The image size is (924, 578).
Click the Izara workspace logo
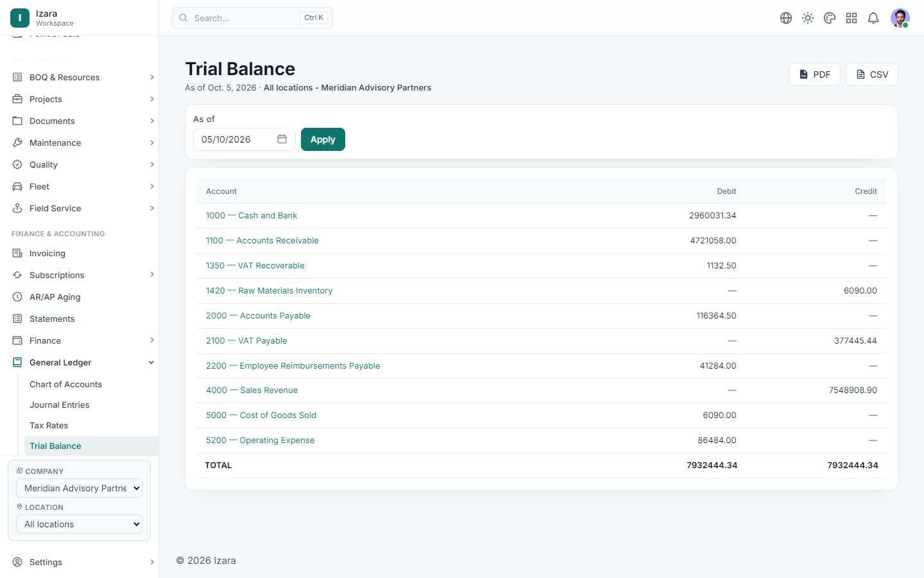click(x=20, y=18)
